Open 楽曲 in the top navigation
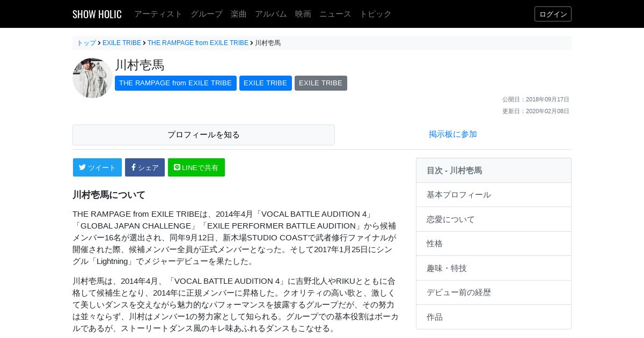The width and height of the screenshot is (644, 338). [x=239, y=14]
